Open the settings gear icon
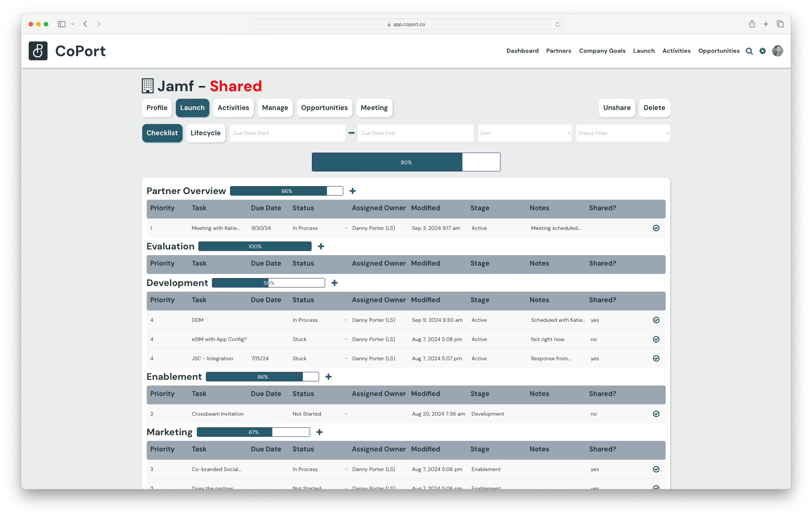 click(x=762, y=51)
